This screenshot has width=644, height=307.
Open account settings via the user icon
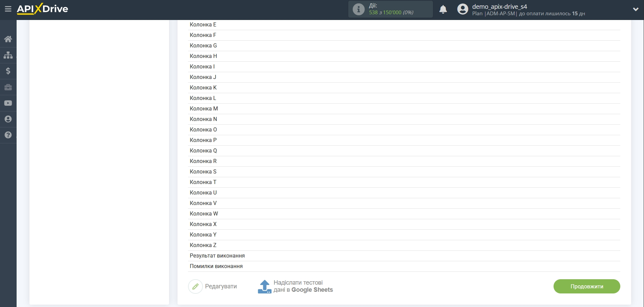tap(8, 119)
